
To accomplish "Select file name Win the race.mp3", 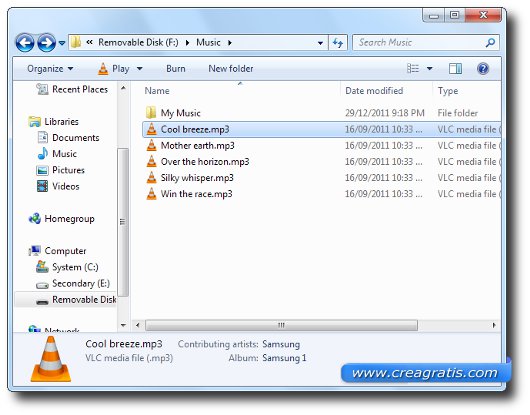I will point(196,194).
